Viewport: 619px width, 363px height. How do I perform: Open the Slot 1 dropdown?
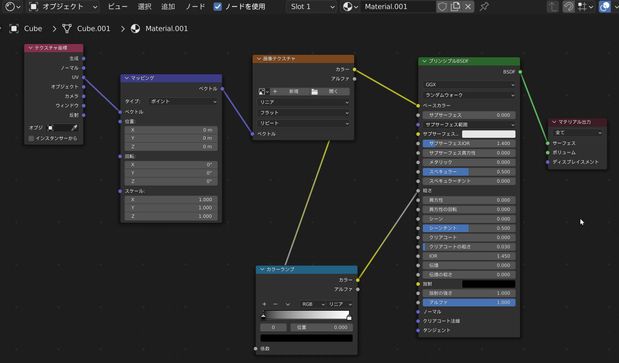coord(312,7)
